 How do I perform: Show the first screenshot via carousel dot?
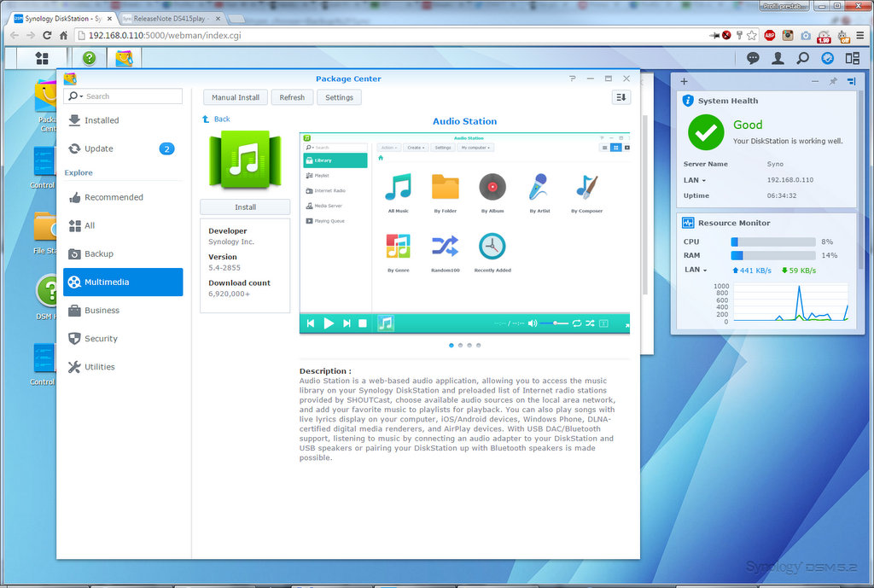tap(452, 346)
